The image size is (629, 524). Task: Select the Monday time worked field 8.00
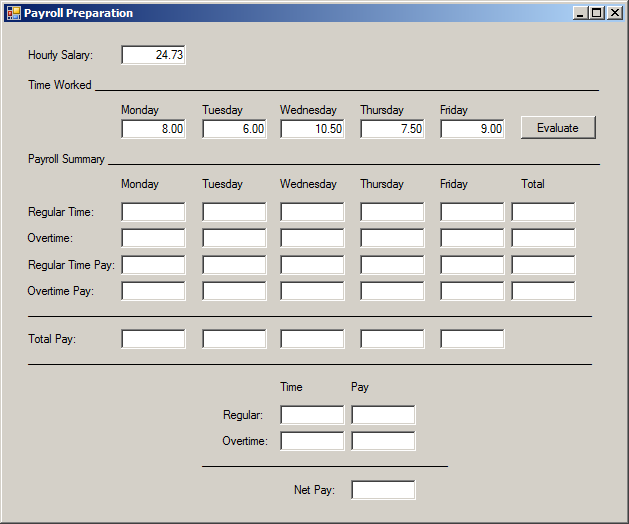point(153,129)
